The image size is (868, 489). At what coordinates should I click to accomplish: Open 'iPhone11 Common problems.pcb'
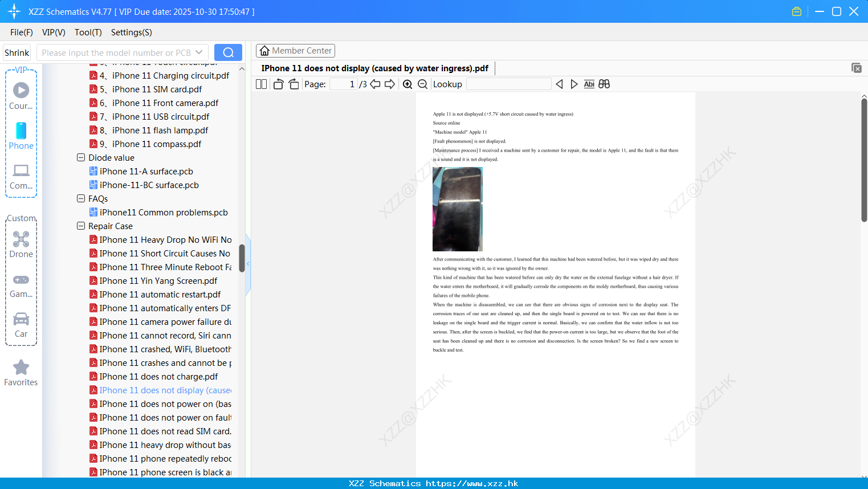[x=158, y=212]
